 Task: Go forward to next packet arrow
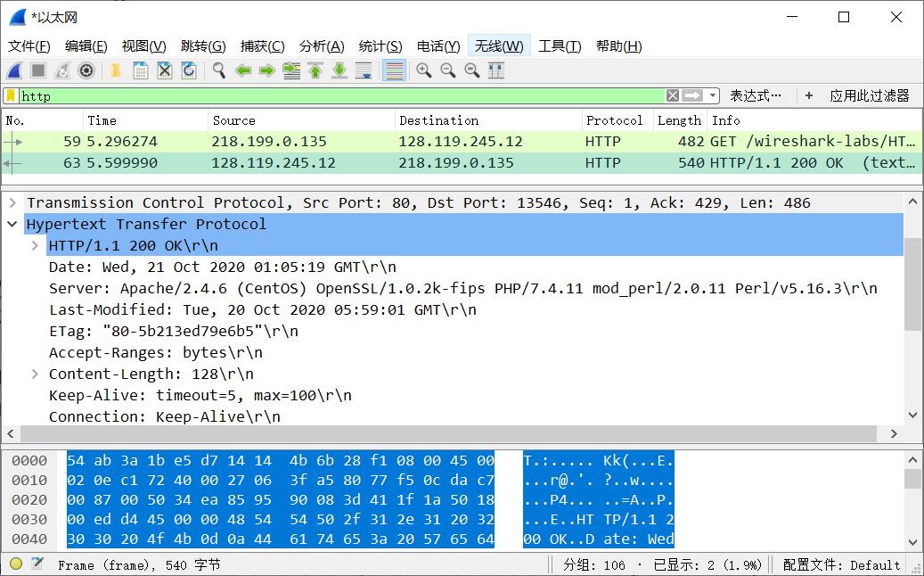coord(267,70)
